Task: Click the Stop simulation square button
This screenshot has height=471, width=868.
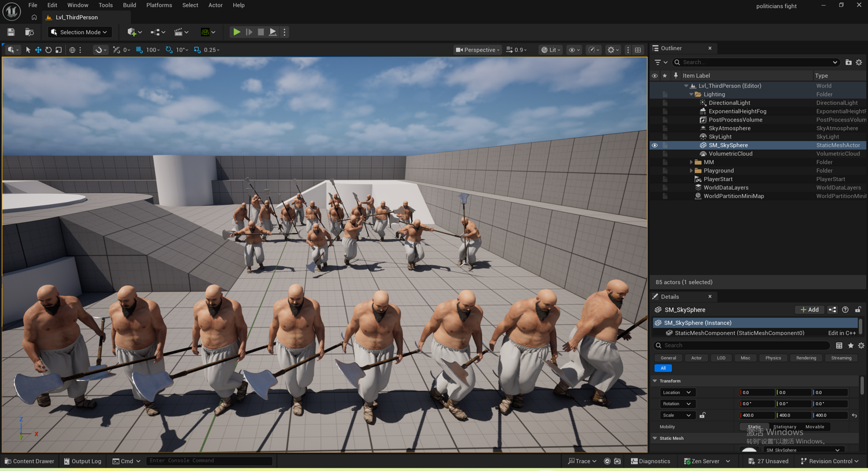Action: click(261, 32)
